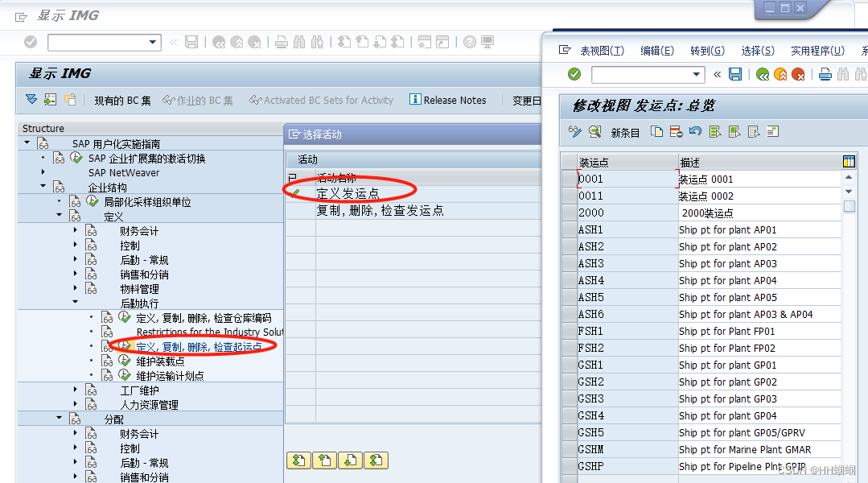Collapse the 后勤执行 tree node
This screenshot has height=483, width=868.
(76, 303)
